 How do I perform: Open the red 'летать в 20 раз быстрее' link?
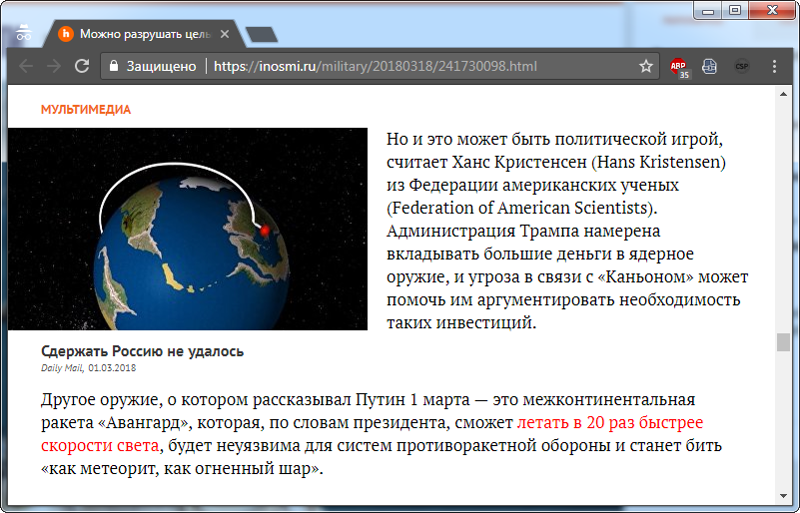[610, 422]
